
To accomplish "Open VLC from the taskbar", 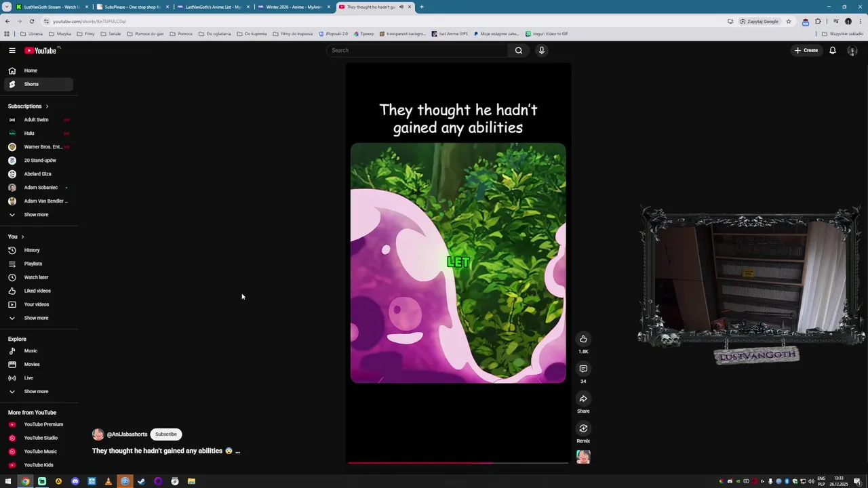I will [108, 481].
